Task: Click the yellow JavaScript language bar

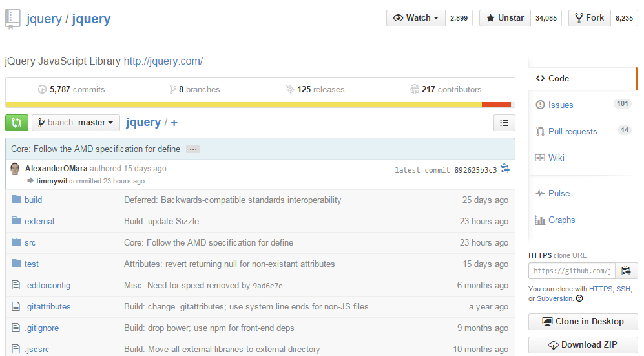Action: point(244,105)
